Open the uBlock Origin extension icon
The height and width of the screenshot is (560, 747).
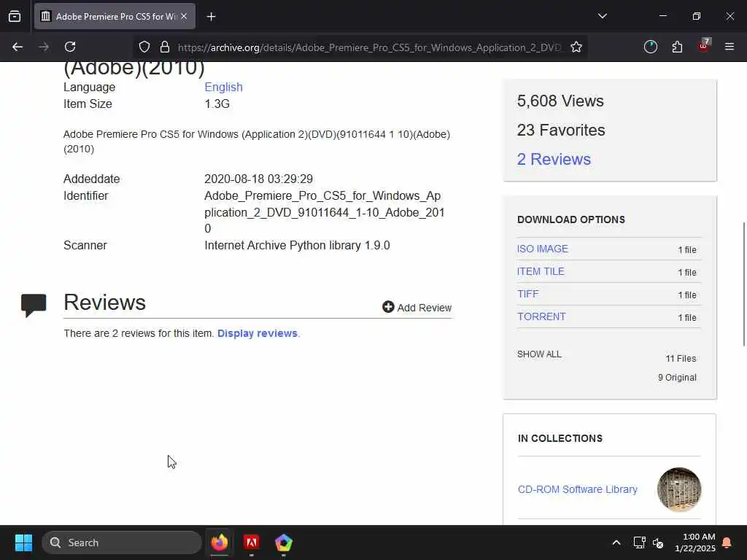click(x=704, y=46)
